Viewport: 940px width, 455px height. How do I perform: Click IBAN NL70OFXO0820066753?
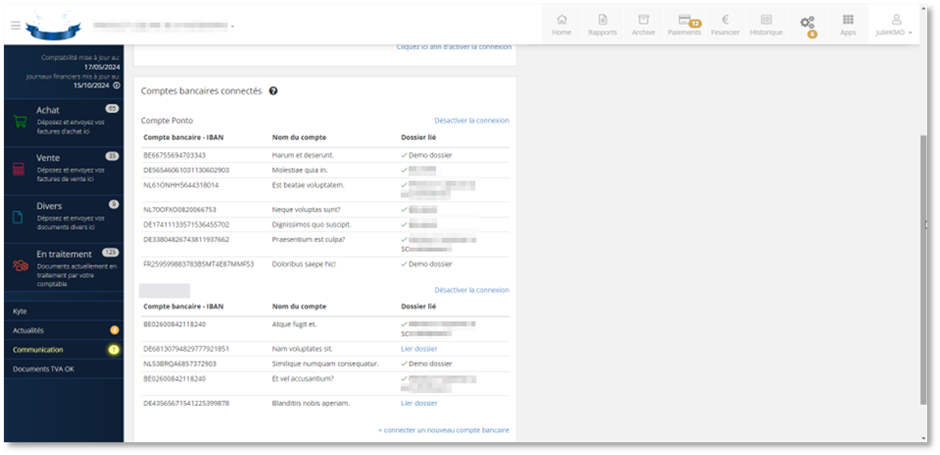click(x=180, y=210)
